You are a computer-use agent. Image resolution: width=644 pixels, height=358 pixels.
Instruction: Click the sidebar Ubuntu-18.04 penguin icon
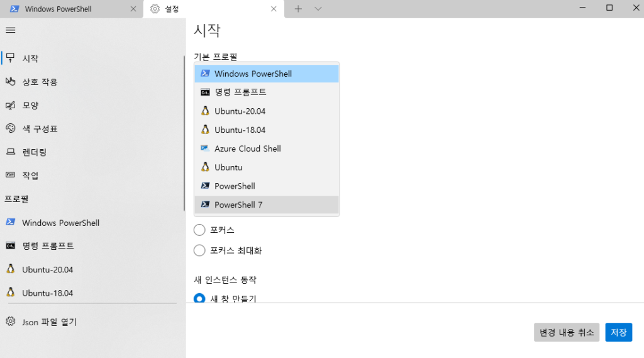click(11, 292)
